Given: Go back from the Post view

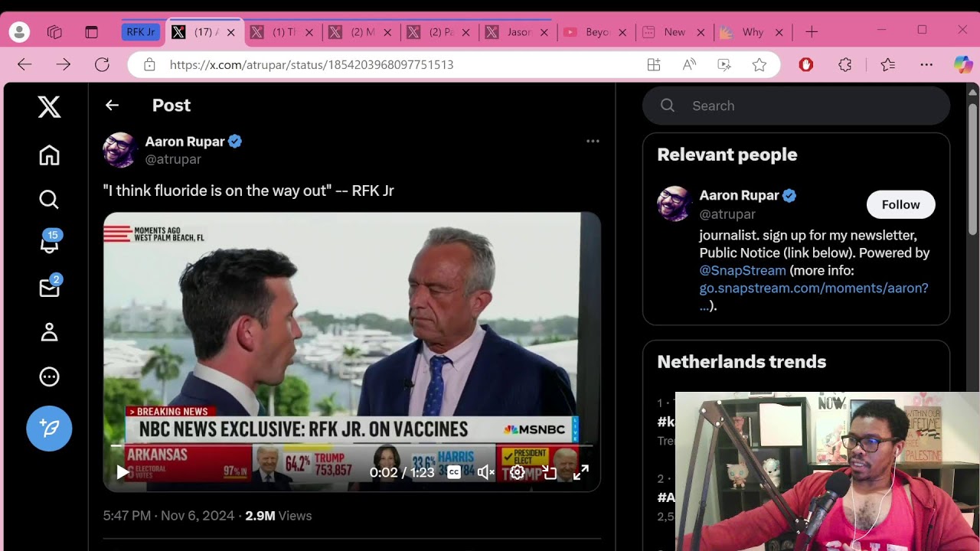Looking at the screenshot, I should point(112,106).
